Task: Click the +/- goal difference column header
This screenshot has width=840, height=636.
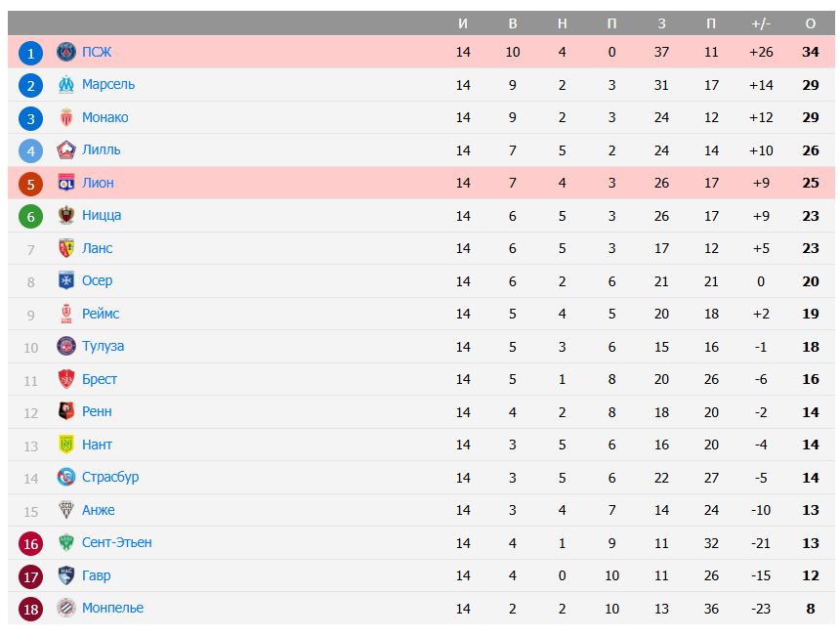Action: coord(761,23)
